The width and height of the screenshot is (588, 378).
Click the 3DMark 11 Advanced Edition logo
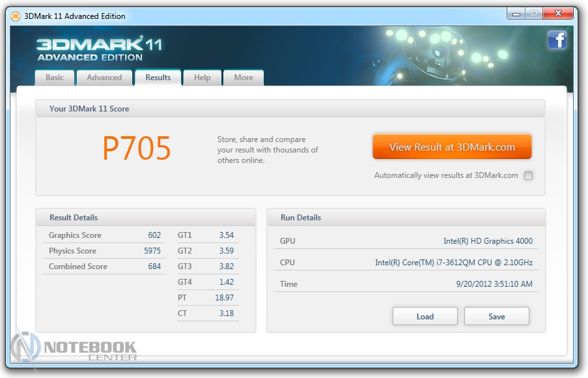pyautogui.click(x=98, y=50)
